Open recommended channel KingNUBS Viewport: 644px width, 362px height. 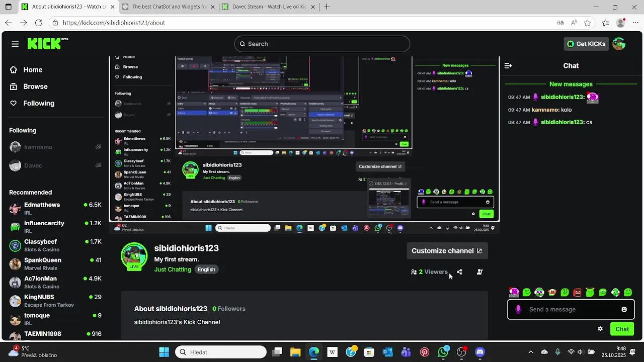[x=55, y=301]
